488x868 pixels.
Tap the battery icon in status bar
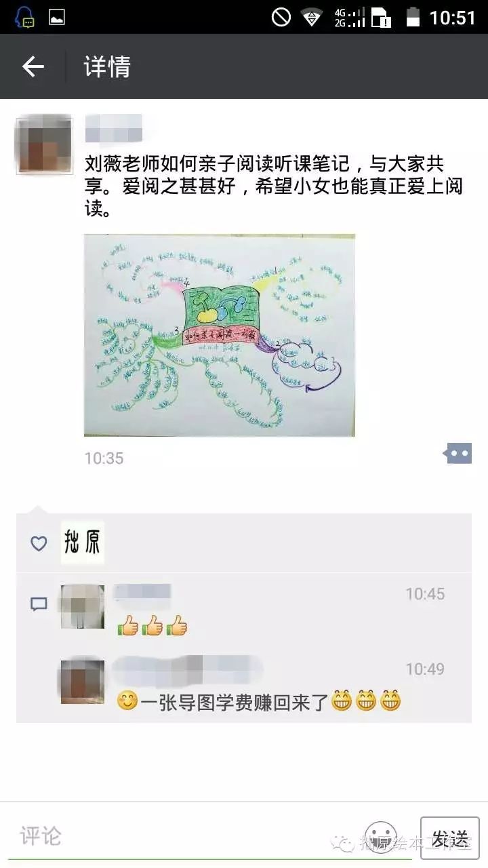[413, 18]
